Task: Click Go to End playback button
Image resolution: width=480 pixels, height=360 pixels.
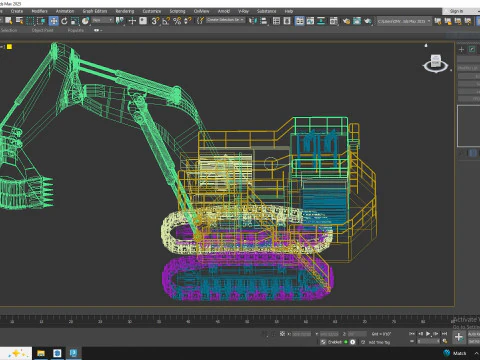Action: 444,333
